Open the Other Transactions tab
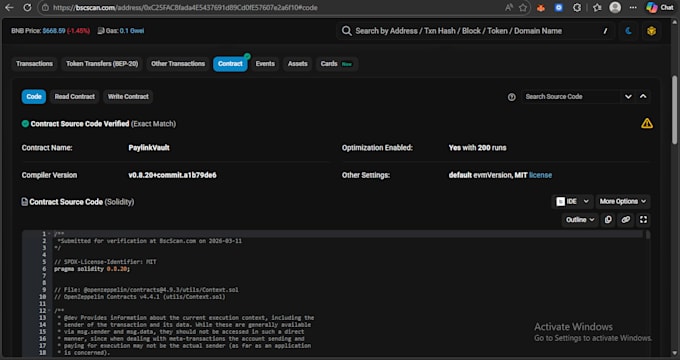 [x=178, y=64]
